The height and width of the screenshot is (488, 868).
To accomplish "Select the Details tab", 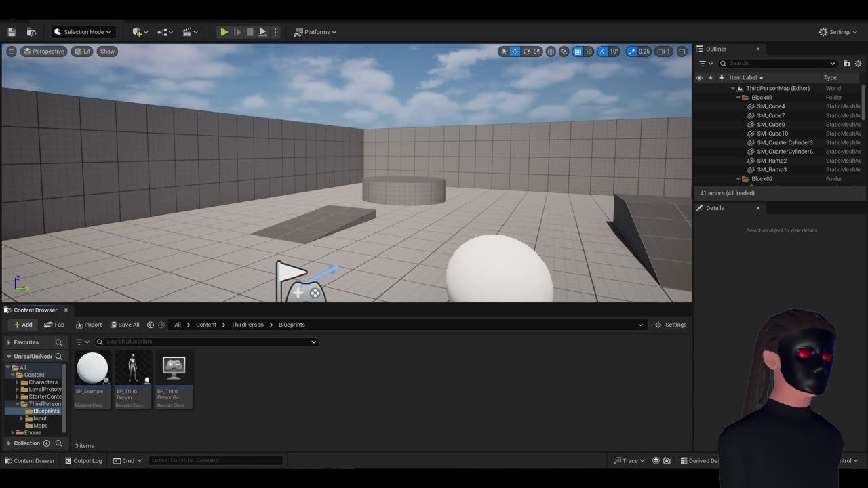I will tap(715, 208).
